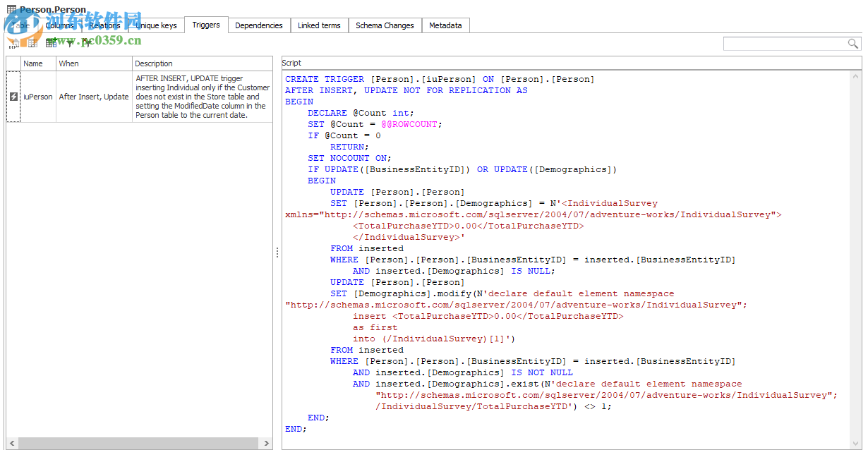Go to the Unique keys tab
The image size is (868, 462).
pos(156,25)
